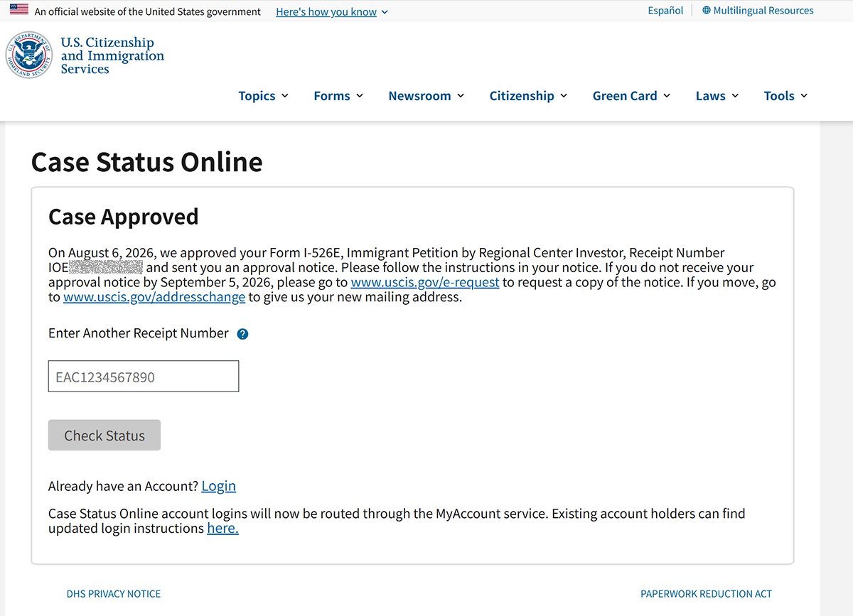Open the Forms dropdown menu
This screenshot has height=616, width=853.
point(338,96)
